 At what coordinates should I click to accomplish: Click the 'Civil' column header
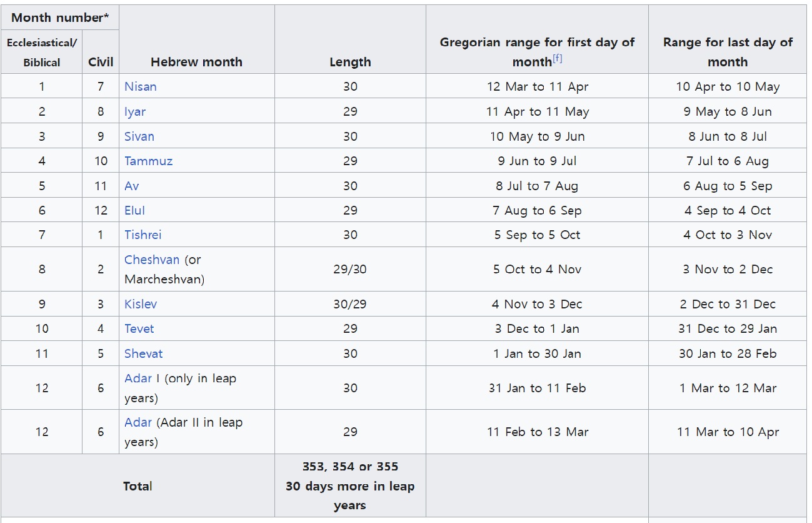[101, 52]
